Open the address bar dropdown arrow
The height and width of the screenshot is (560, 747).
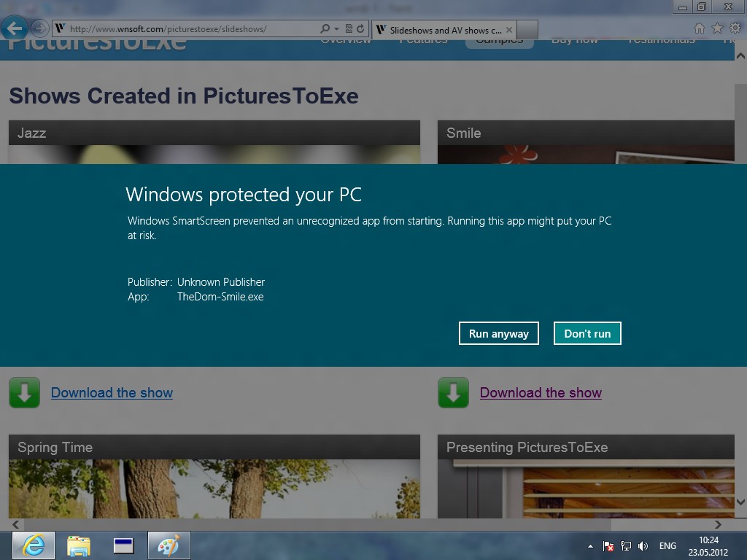click(336, 29)
